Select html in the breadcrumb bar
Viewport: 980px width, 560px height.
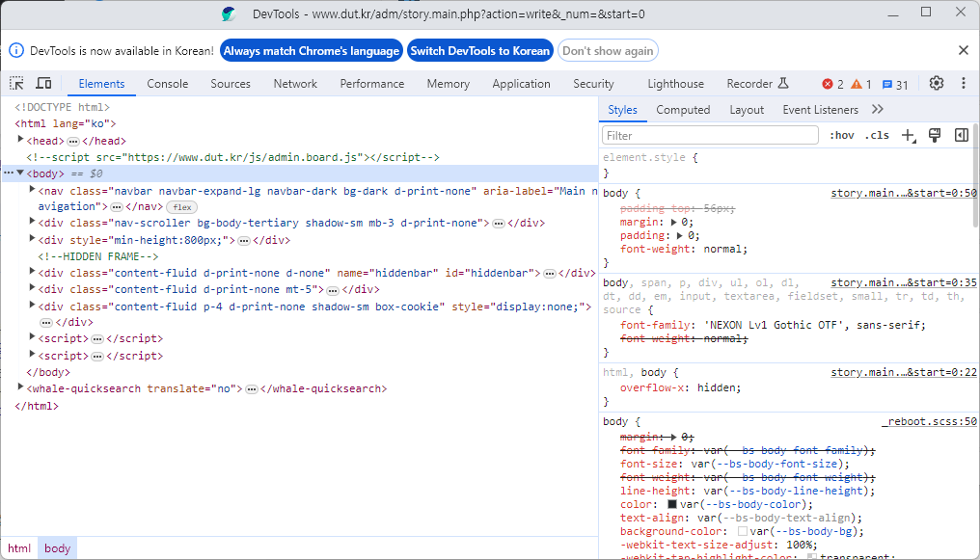coord(19,548)
